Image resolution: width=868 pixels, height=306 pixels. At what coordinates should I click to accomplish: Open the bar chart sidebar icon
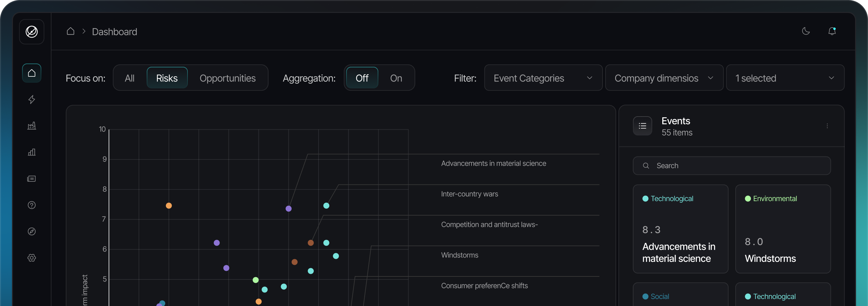[32, 152]
